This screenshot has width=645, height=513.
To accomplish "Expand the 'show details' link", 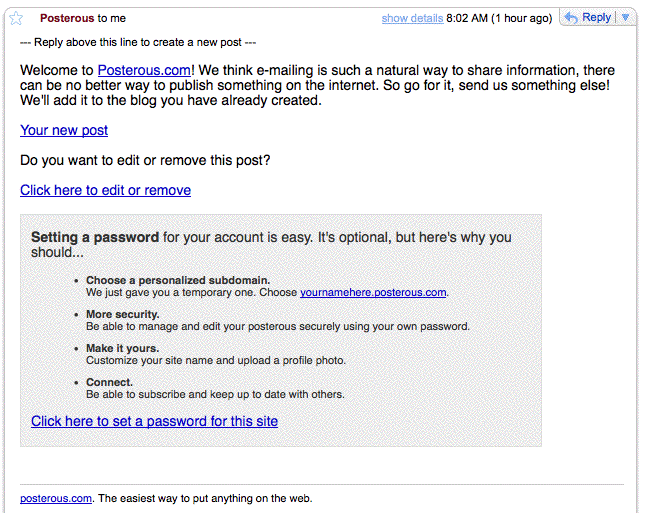I will pos(412,18).
